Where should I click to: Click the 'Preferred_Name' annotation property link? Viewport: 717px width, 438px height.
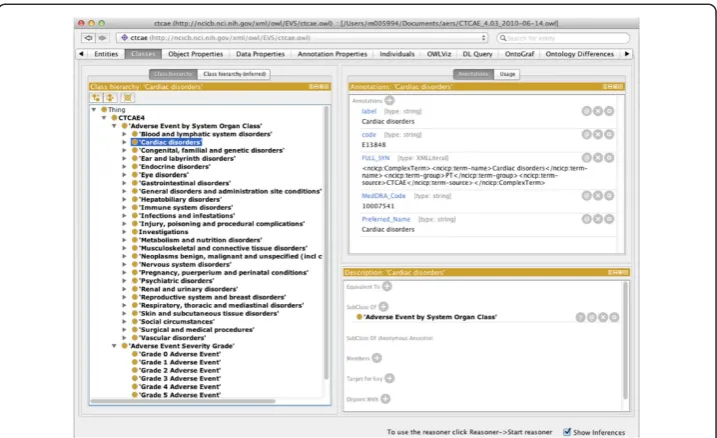pyautogui.click(x=386, y=219)
